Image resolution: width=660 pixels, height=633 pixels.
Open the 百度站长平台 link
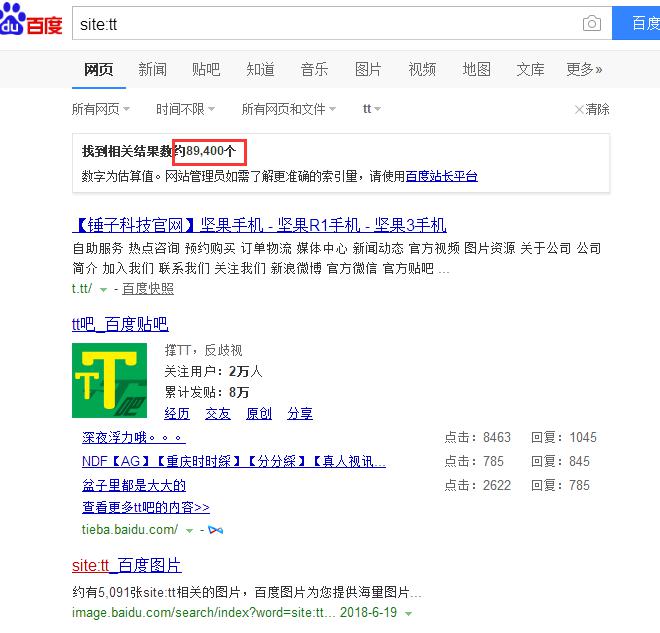click(x=442, y=176)
